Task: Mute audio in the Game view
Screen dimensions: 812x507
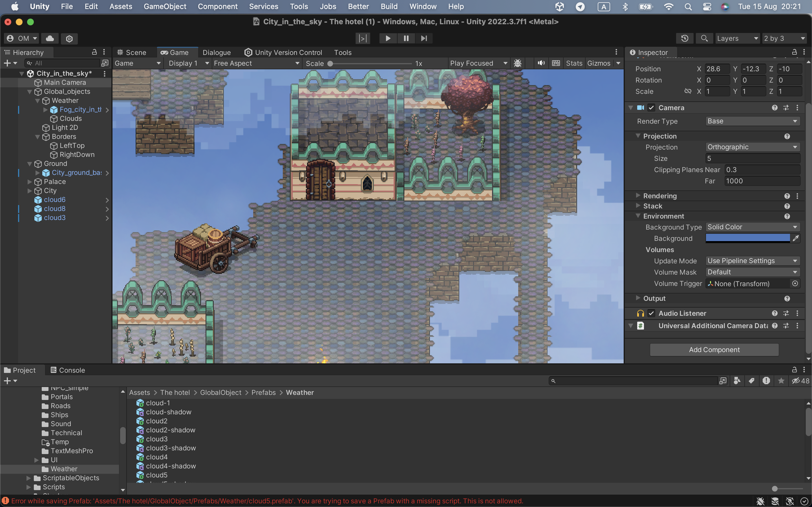Action: (x=541, y=63)
